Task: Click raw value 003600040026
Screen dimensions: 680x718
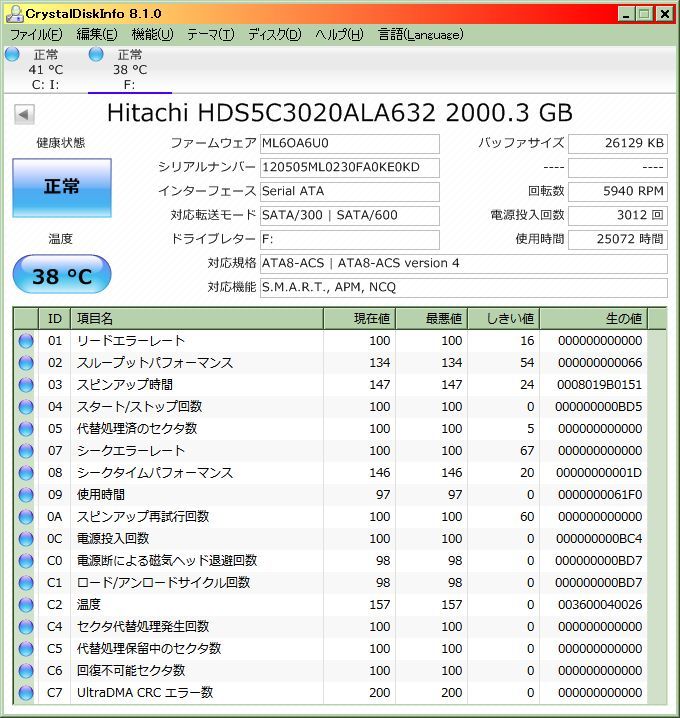Action: (600, 604)
